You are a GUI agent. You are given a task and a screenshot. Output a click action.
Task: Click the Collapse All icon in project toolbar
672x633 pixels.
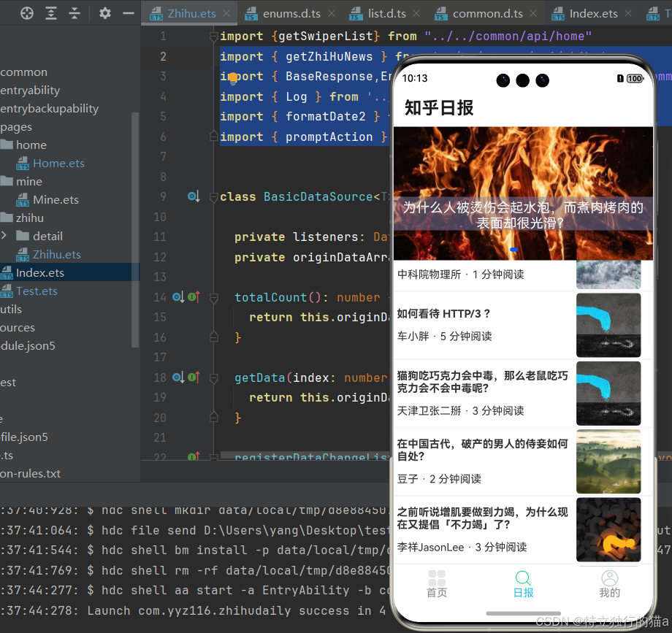[75, 13]
